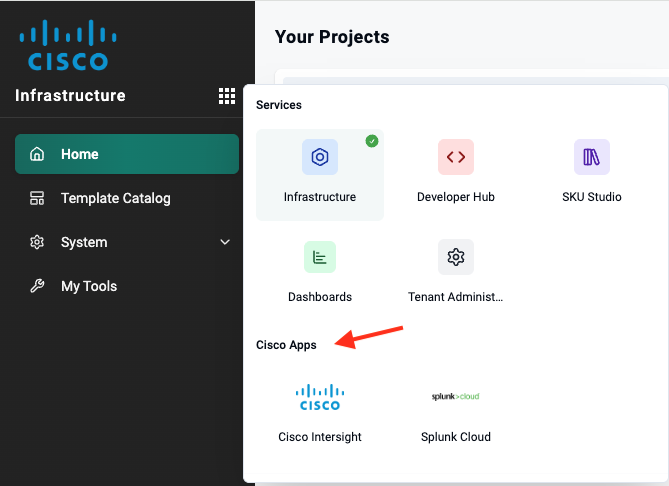Click the Tenant Administration gear icon

[x=456, y=257]
